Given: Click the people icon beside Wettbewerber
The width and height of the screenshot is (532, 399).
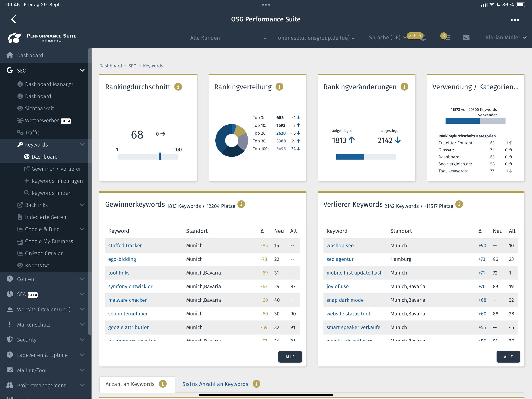Looking at the screenshot, I should pyautogui.click(x=20, y=120).
